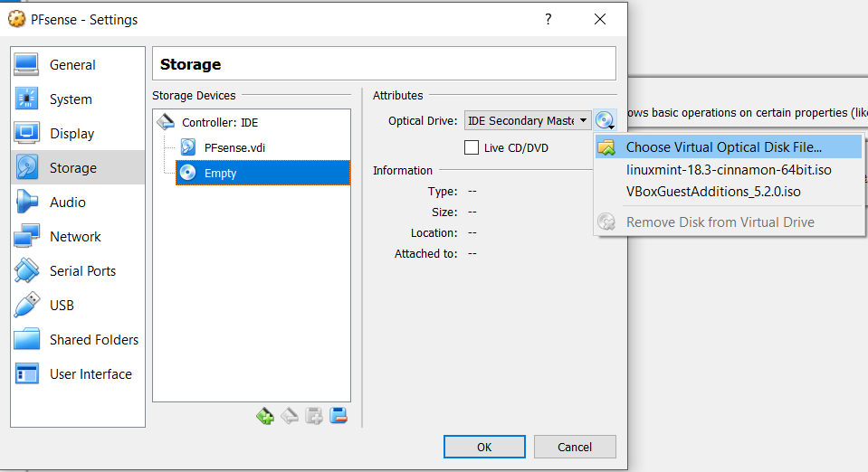
Task: Select the Controller: IDE tree node
Action: pyautogui.click(x=220, y=122)
